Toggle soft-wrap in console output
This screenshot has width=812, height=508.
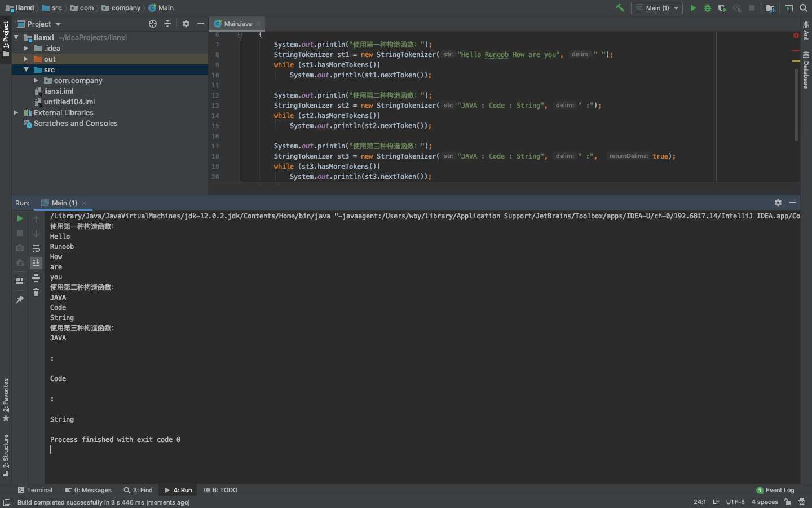click(36, 248)
